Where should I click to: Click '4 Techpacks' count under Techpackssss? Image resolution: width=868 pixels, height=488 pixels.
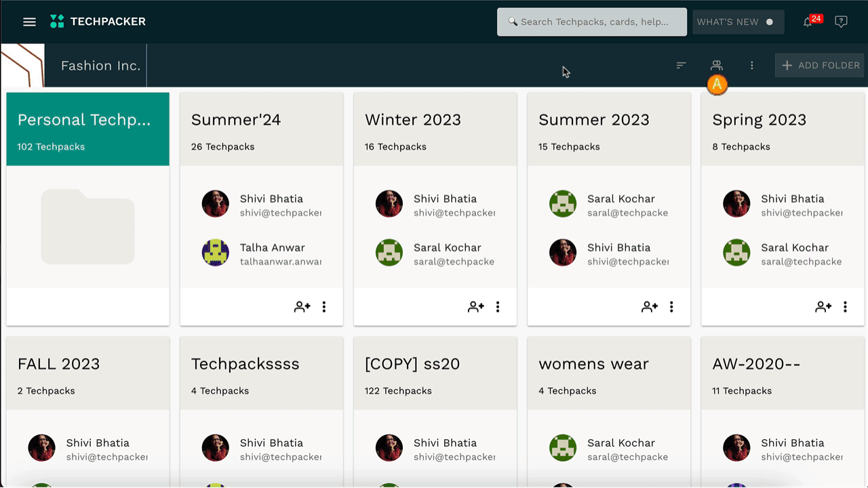[220, 390]
